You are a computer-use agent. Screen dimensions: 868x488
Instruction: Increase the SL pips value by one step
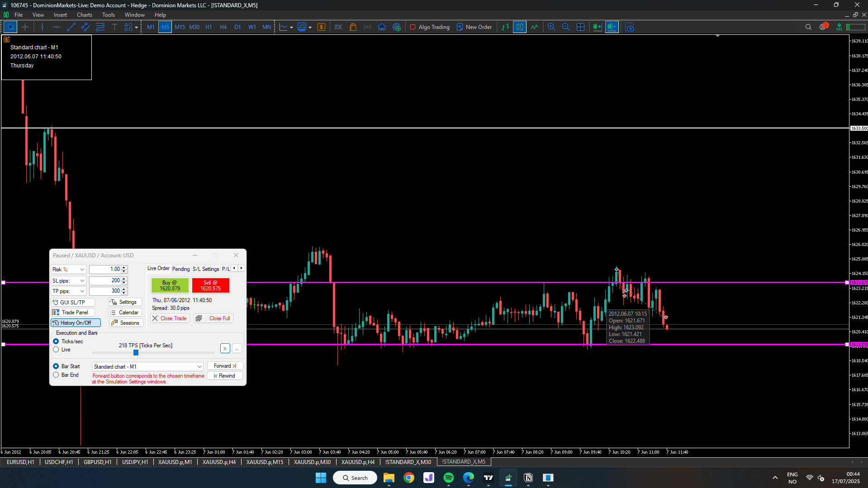(124, 279)
